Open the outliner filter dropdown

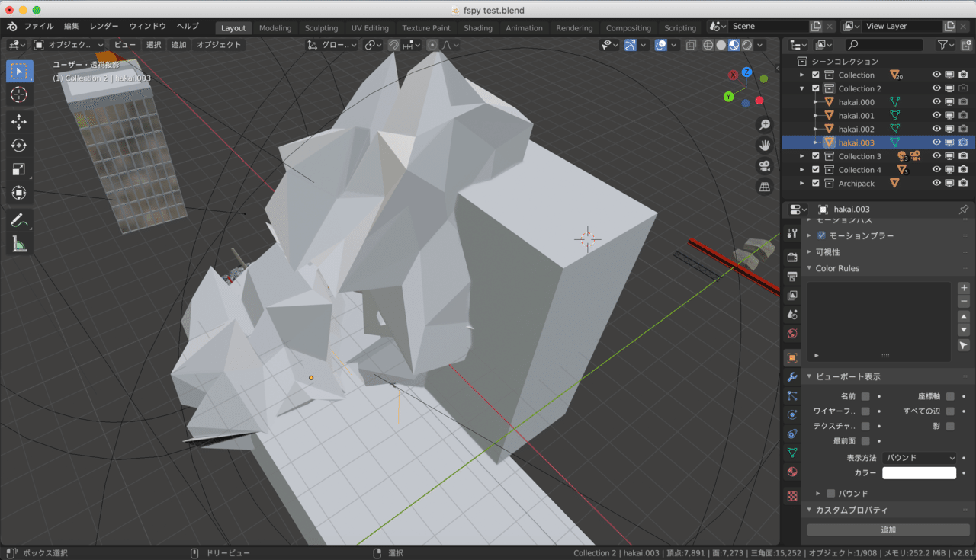click(946, 45)
